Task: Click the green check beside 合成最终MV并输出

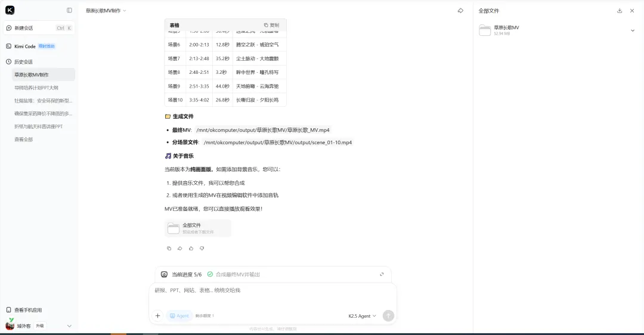Action: pos(210,274)
